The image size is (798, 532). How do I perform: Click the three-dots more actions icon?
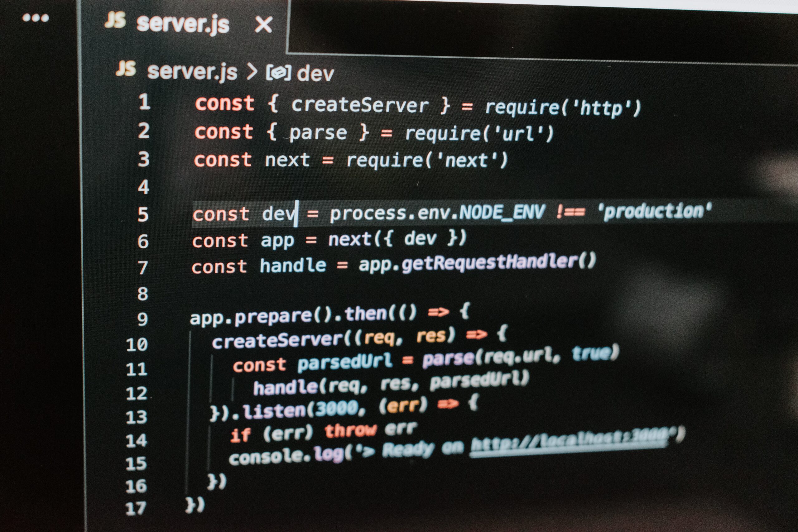36,18
